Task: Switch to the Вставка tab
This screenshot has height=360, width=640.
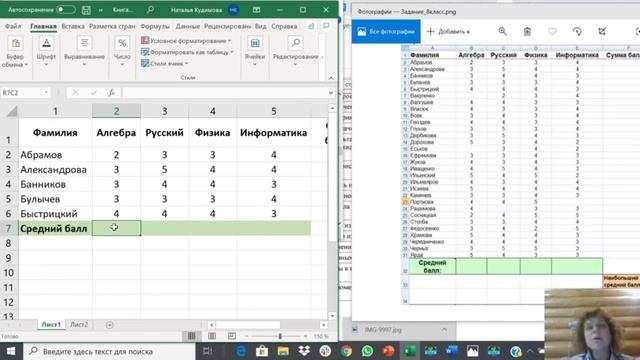Action: coord(73,26)
